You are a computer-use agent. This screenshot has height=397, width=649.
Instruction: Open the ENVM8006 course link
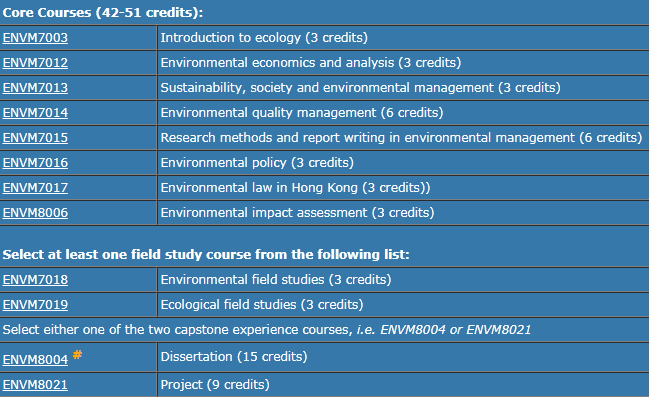[x=35, y=213]
